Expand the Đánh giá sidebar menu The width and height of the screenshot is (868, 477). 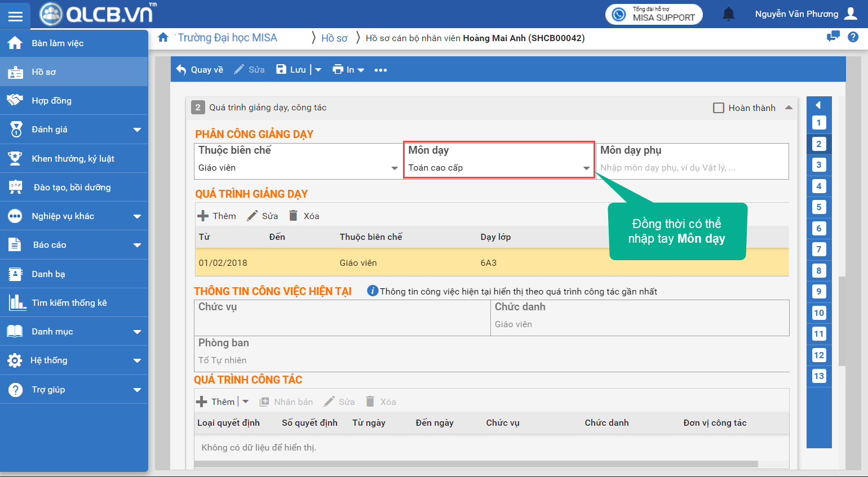(137, 130)
